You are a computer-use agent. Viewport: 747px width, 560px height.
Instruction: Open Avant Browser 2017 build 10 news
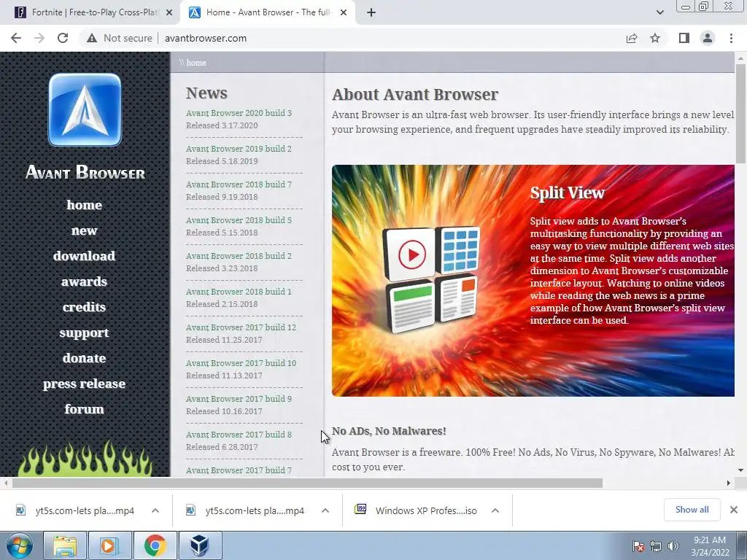[x=241, y=363]
